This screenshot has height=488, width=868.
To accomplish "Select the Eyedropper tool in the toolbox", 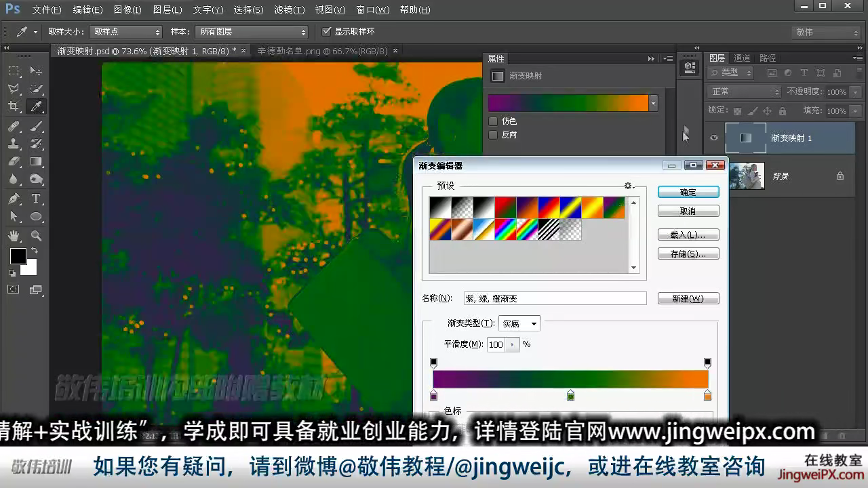I will tap(36, 106).
